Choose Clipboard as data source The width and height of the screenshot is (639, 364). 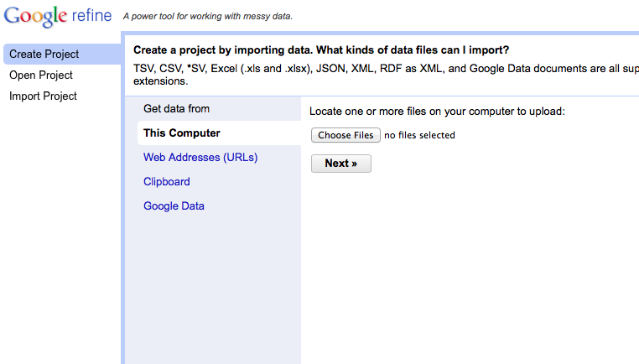coord(167,181)
